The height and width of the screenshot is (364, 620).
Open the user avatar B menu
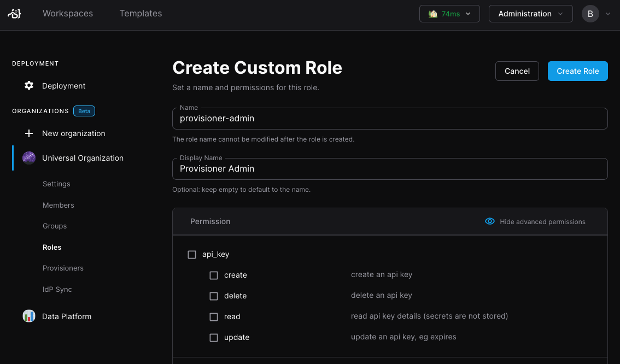(x=590, y=14)
